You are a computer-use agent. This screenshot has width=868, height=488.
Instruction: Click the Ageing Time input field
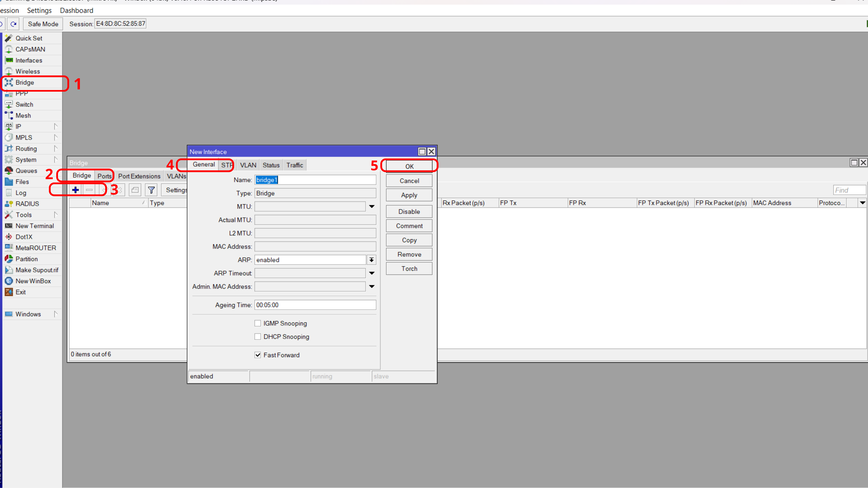coord(315,305)
